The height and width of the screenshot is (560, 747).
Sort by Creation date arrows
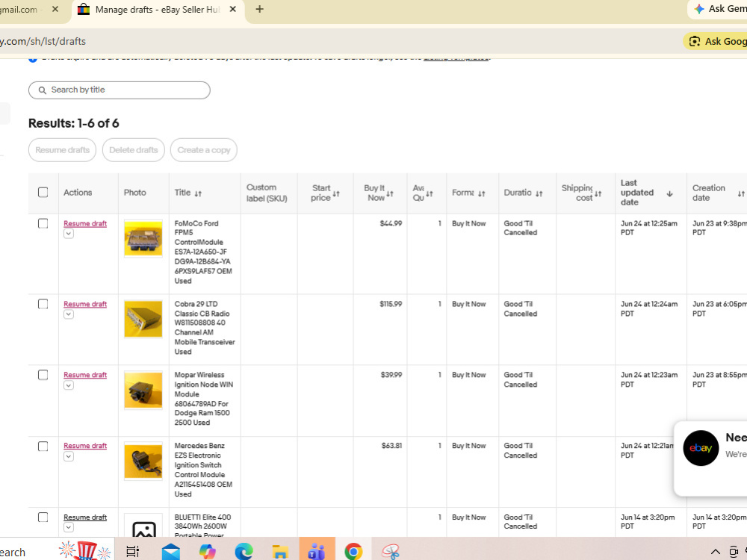[x=741, y=193]
